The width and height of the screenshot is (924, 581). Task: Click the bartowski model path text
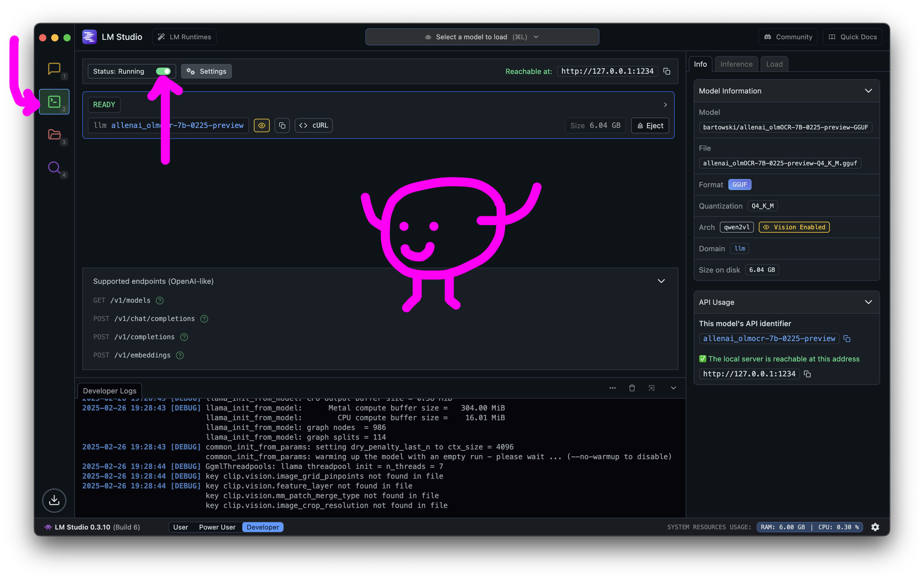[785, 127]
